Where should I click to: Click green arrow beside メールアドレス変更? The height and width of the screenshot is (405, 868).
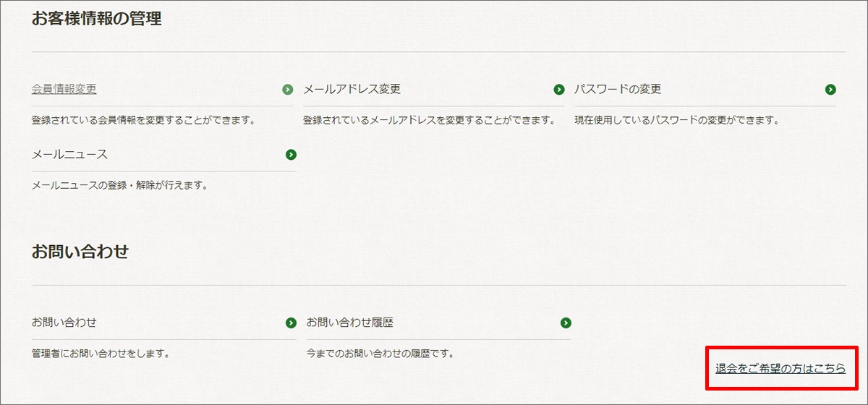[x=559, y=90]
